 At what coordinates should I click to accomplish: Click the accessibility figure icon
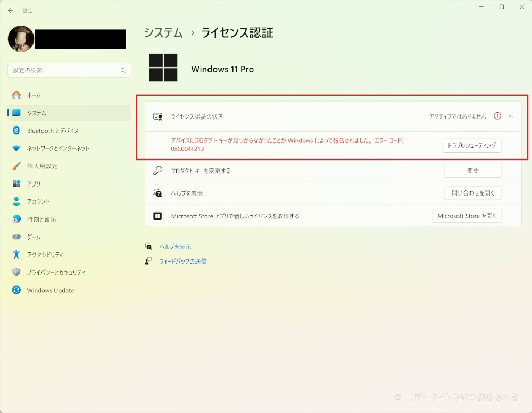[16, 255]
